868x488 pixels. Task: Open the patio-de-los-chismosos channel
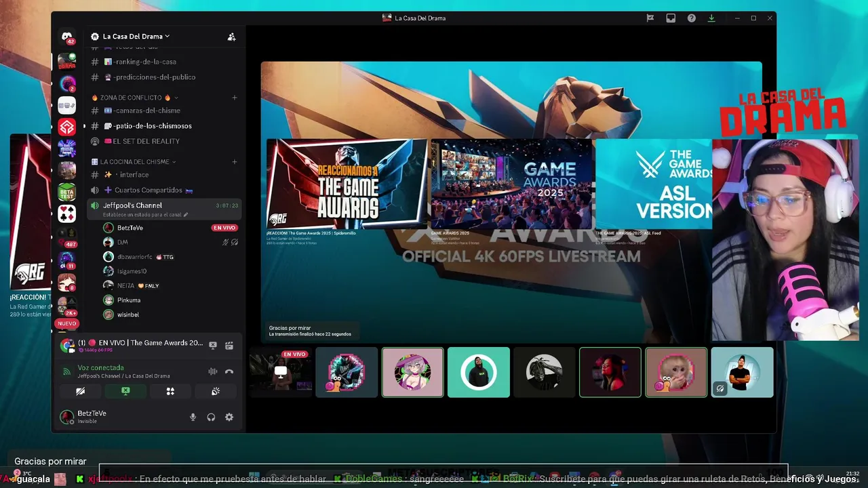tap(152, 126)
